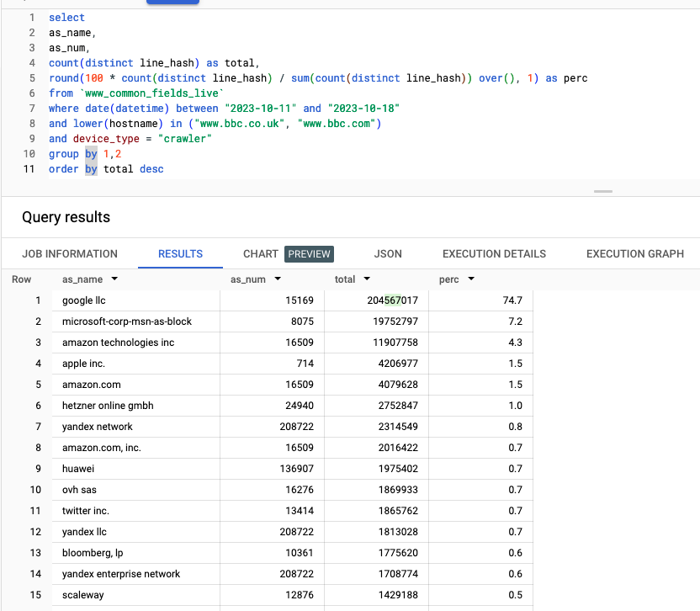Image resolution: width=700 pixels, height=611 pixels.
Task: Click the as_num value 136907
Action: 297,468
